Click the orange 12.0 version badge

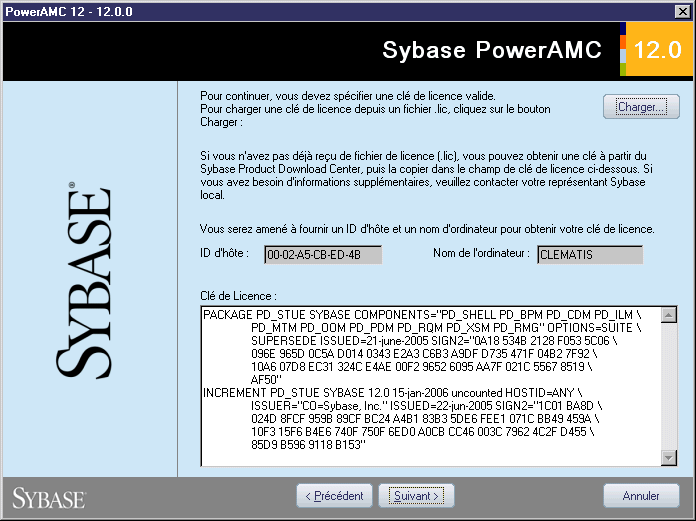point(657,49)
